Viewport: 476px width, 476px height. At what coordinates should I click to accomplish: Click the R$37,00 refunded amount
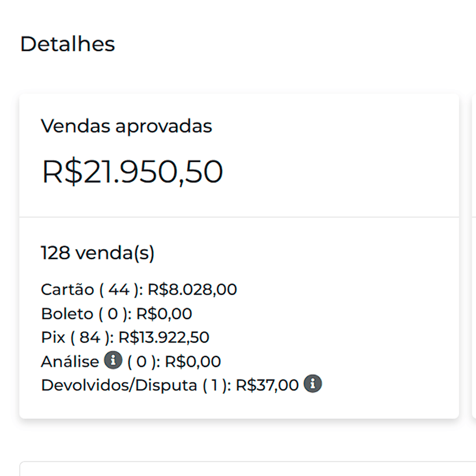coord(267,385)
